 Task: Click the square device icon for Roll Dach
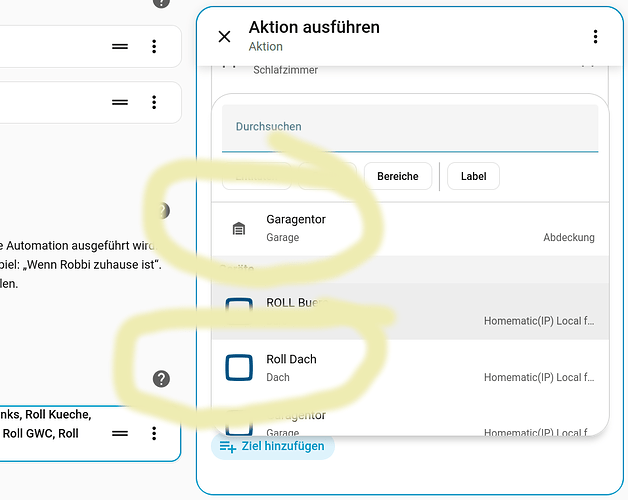[x=239, y=368]
